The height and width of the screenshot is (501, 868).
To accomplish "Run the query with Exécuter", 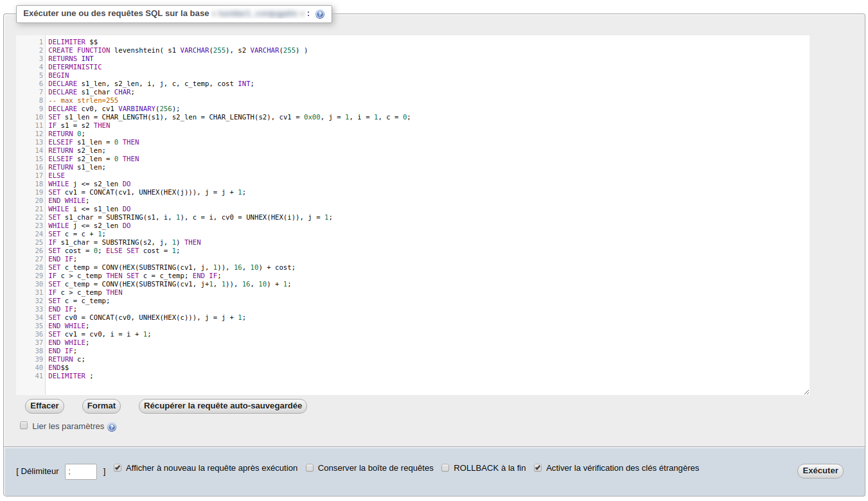I will pos(820,470).
